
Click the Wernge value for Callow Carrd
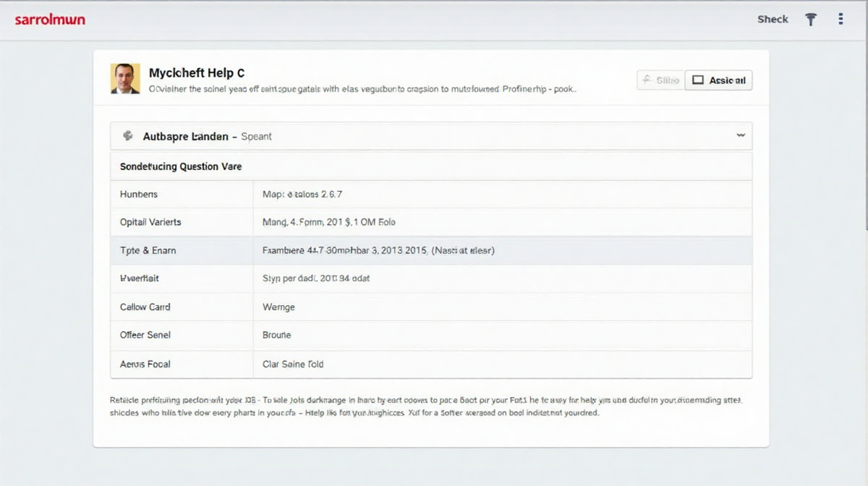(x=278, y=307)
